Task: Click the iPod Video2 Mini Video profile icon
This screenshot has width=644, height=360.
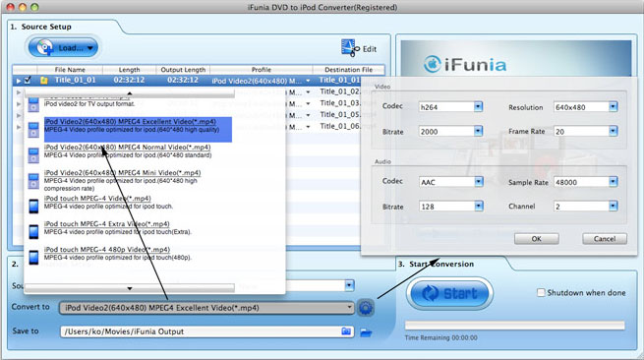Action: [33, 181]
